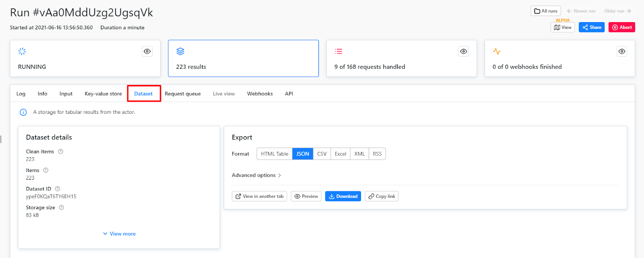Go to Older run
This screenshot has height=258, width=644.
coord(617,11)
